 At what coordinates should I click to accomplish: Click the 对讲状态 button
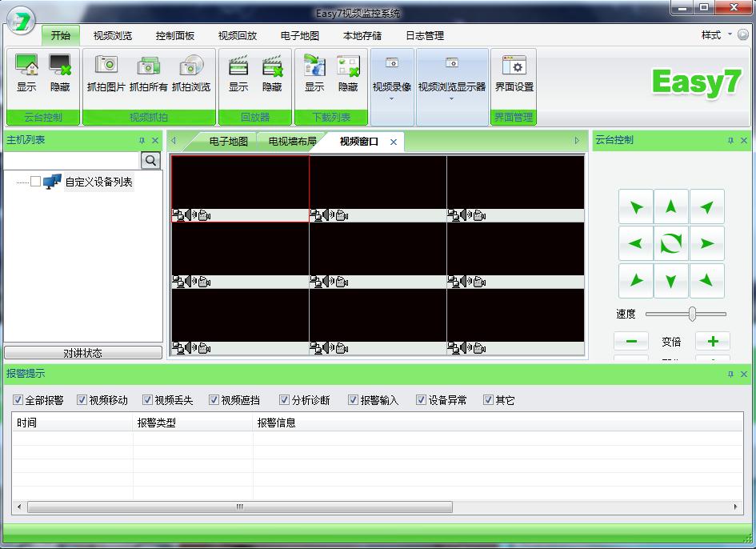coord(83,352)
